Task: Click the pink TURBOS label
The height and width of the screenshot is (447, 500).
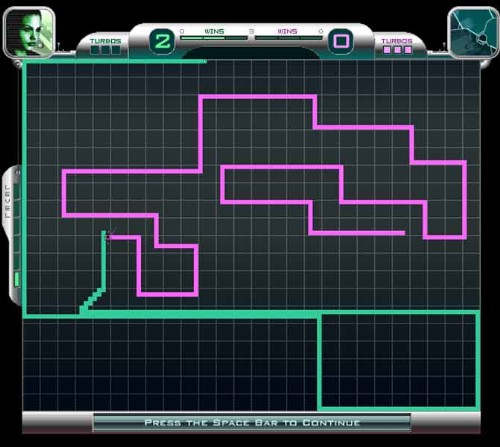Action: [x=397, y=41]
